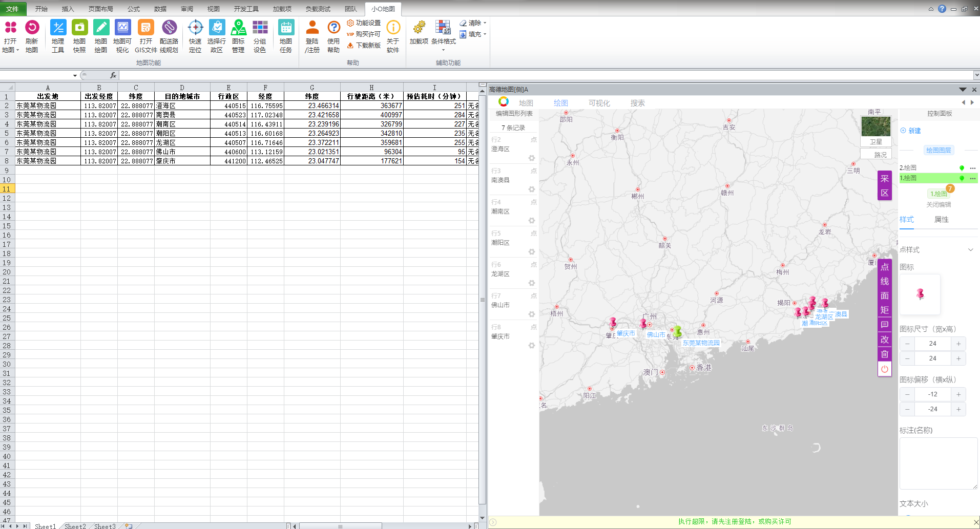Open settings gear for 南澳县 row
This screenshot has width=980, height=529.
pos(532,189)
